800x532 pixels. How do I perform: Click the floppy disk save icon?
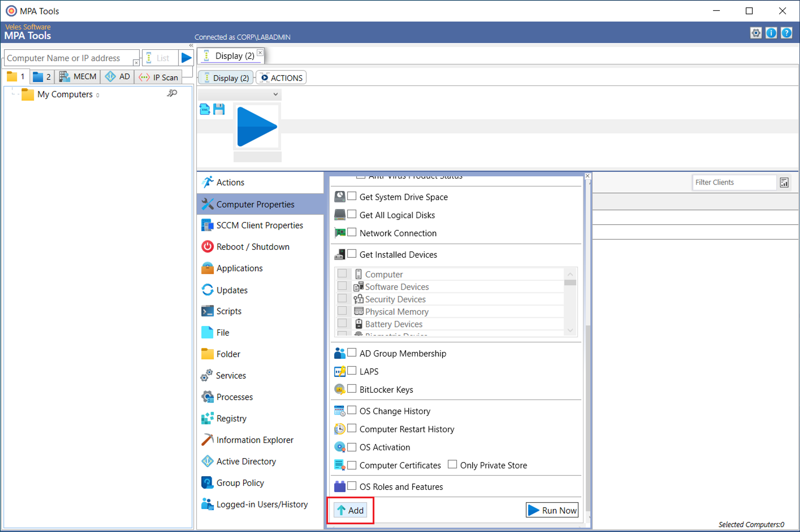219,109
